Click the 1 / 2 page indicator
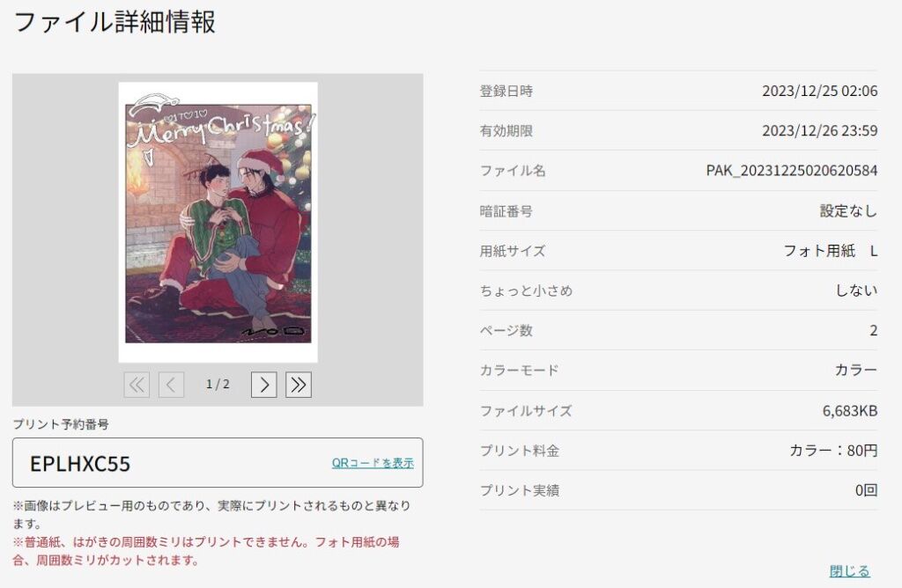The height and width of the screenshot is (588, 902). [218, 384]
